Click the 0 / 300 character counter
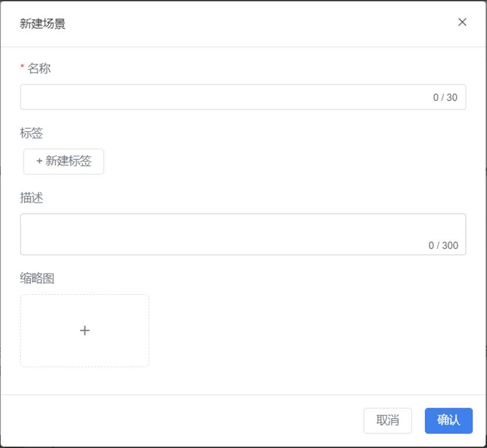This screenshot has height=448, width=487. pos(443,245)
